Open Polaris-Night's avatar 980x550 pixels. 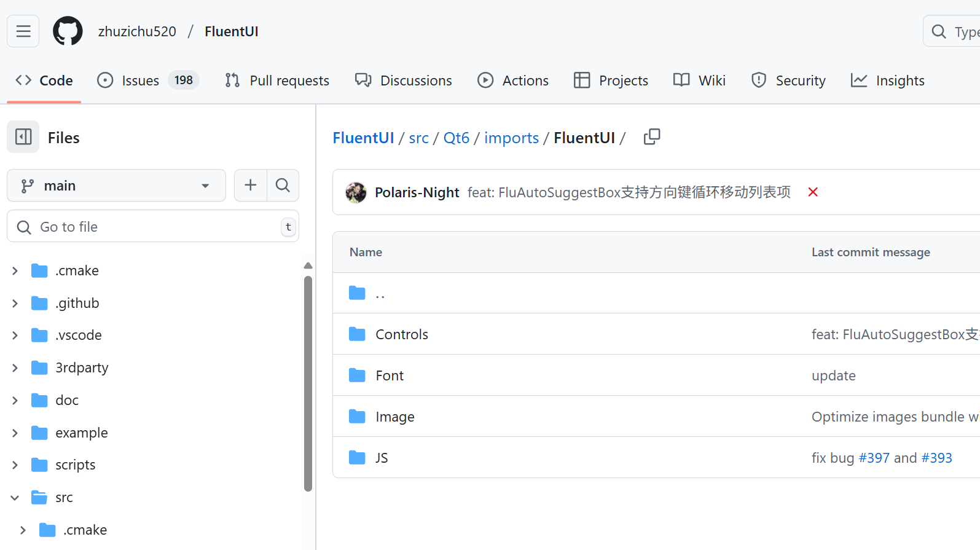(x=356, y=192)
